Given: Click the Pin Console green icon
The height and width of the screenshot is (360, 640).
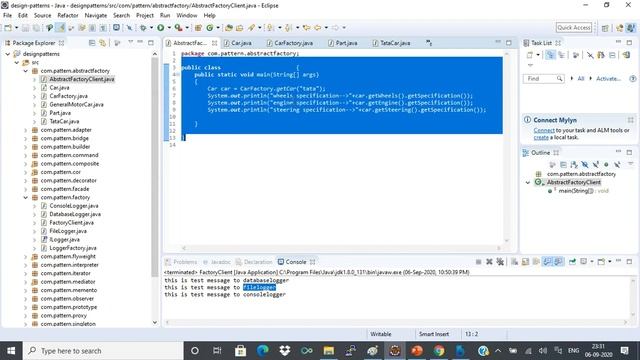Looking at the screenshot, I should tap(572, 262).
